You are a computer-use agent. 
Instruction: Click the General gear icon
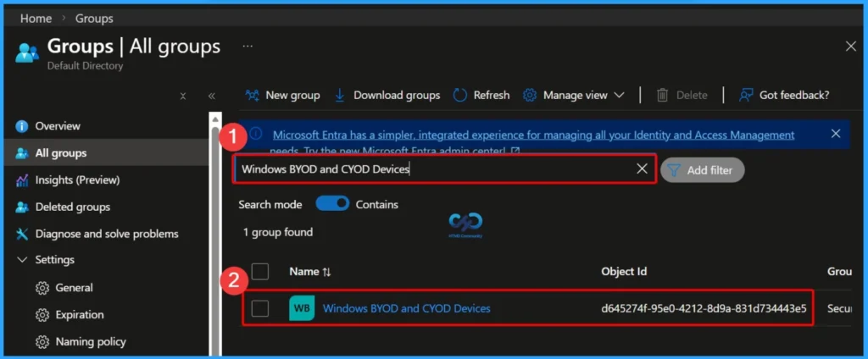[x=42, y=288]
